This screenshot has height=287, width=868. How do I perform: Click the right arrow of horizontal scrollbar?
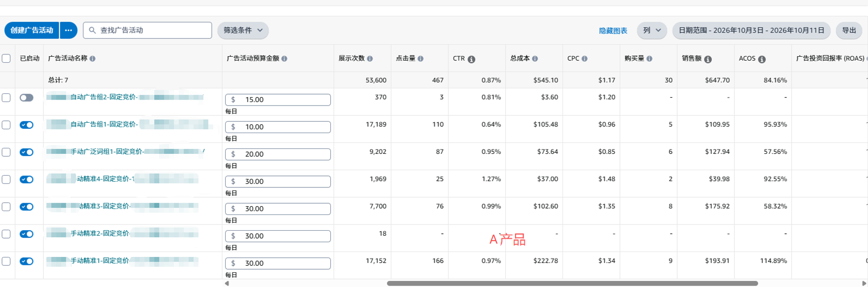[864, 283]
